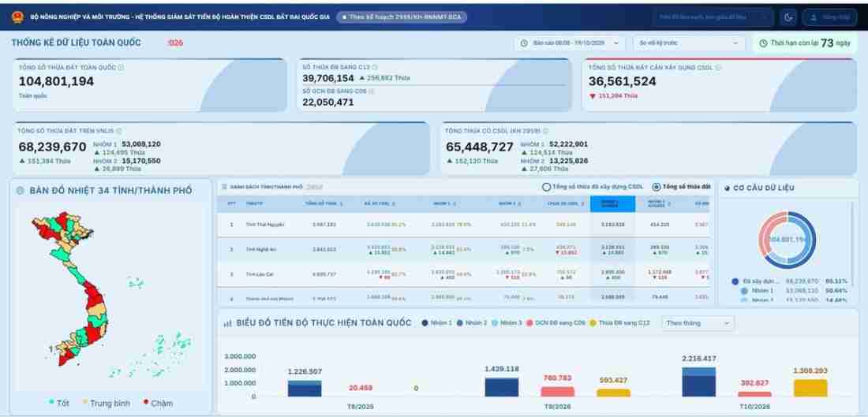Click the user account button in header

point(829,17)
